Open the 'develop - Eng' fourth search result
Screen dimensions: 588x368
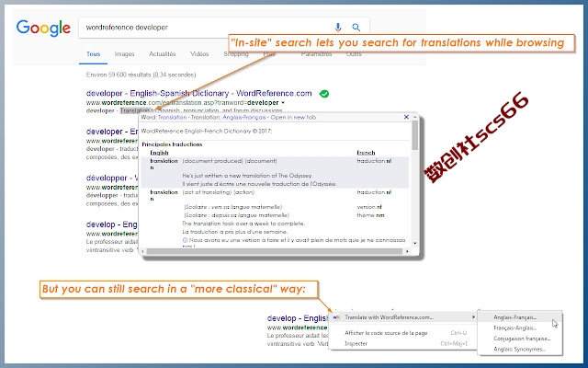pos(111,224)
